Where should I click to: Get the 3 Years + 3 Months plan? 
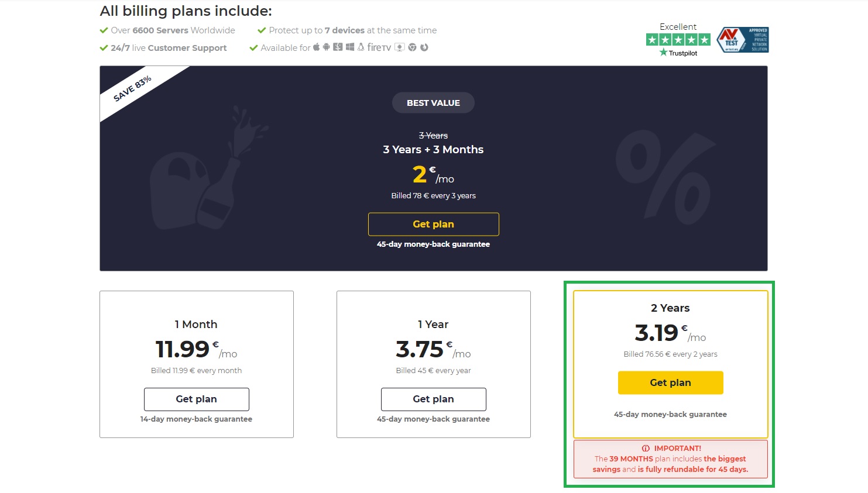[433, 224]
